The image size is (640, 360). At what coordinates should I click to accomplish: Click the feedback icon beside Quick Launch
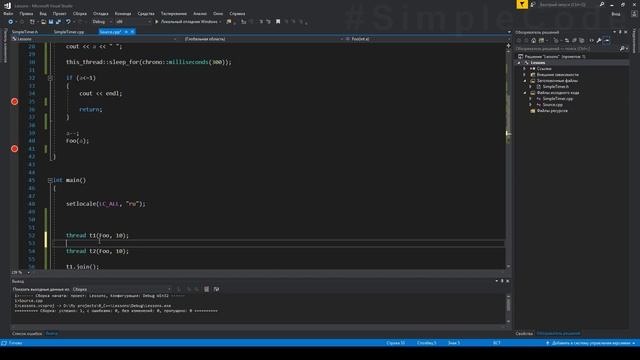tap(533, 4)
